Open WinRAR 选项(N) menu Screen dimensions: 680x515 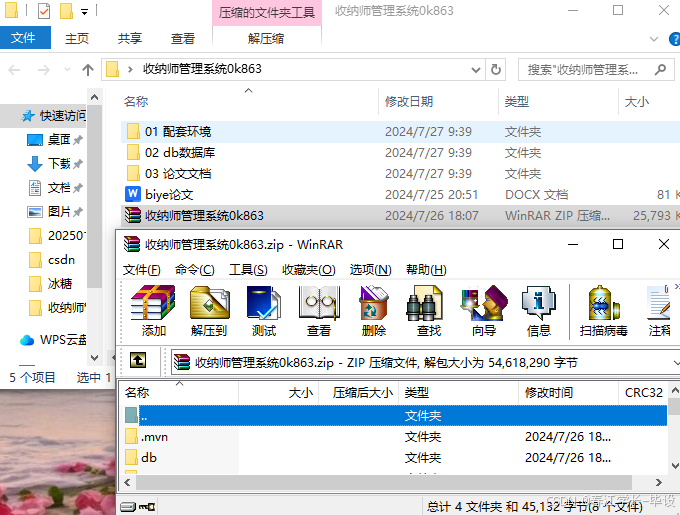370,270
